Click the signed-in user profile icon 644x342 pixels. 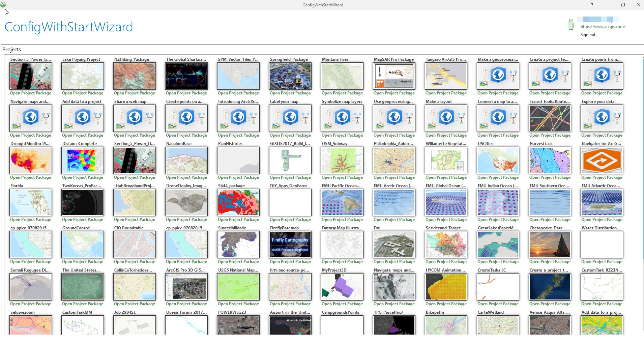tap(570, 24)
